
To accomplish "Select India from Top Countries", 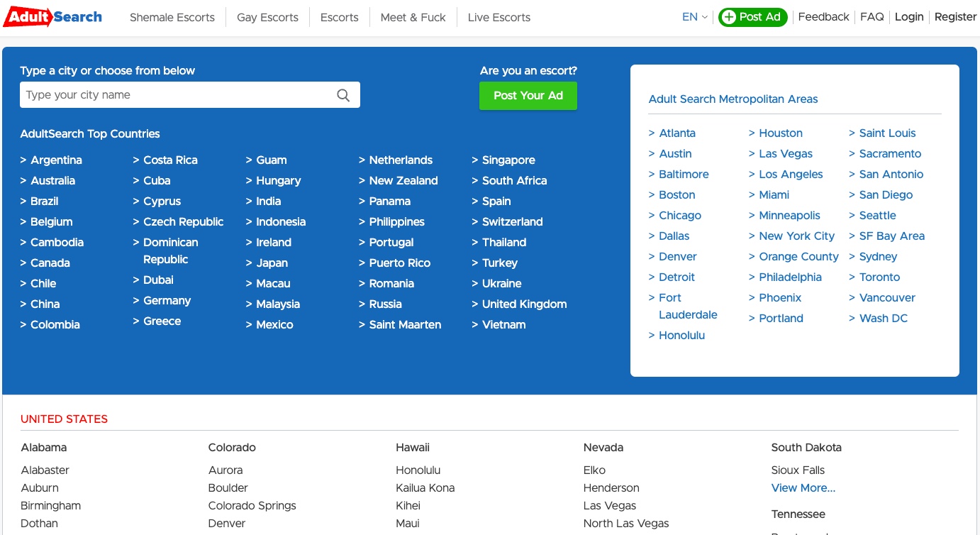I will click(x=268, y=202).
